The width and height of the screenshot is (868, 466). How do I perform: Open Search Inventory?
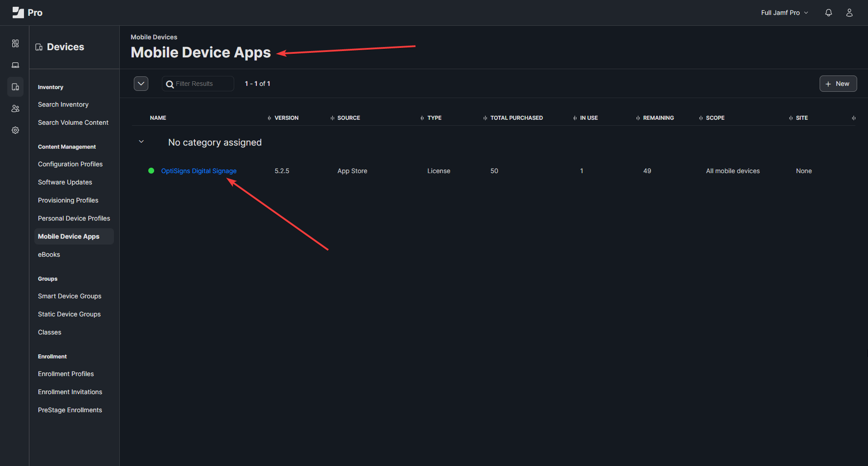coord(63,104)
